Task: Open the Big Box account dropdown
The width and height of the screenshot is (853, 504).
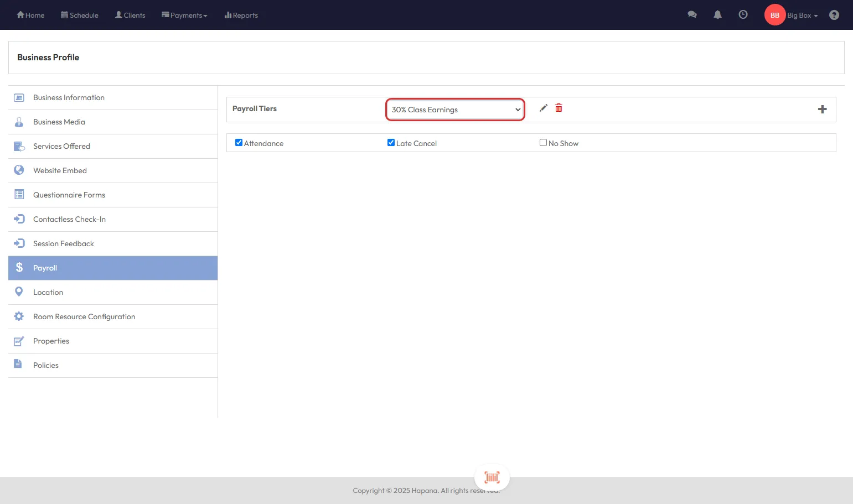Action: [x=802, y=15]
